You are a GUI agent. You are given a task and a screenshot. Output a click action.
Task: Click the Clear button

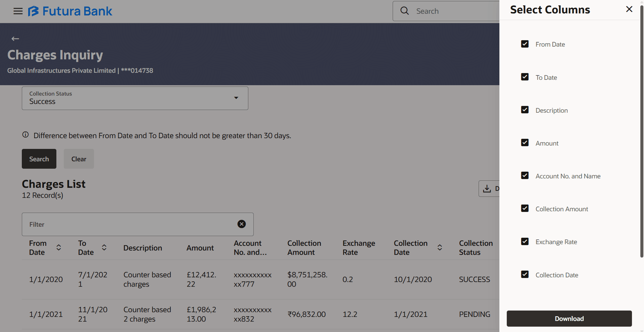pos(79,159)
